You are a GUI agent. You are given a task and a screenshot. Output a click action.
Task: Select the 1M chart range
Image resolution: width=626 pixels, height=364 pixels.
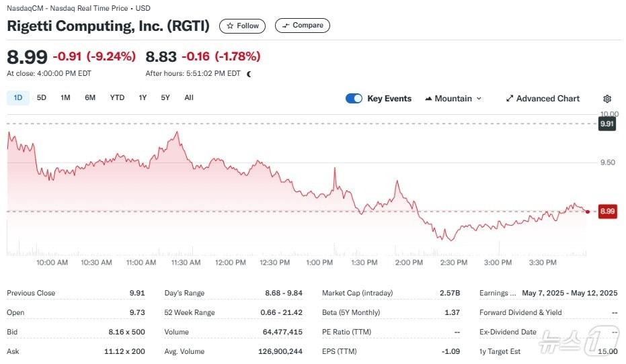coord(65,97)
